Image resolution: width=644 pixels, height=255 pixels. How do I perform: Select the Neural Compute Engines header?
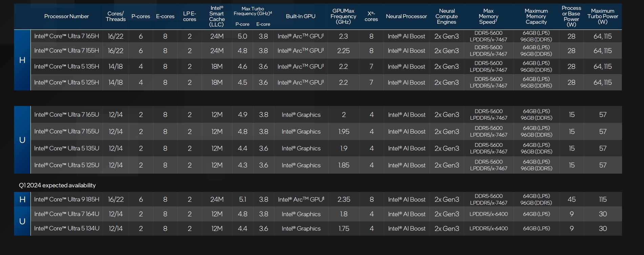pyautogui.click(x=446, y=16)
